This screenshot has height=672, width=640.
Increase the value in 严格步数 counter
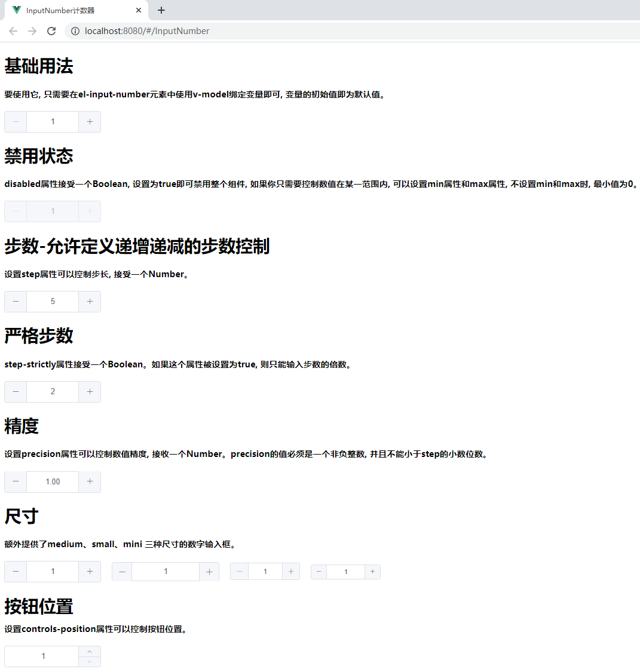tap(90, 391)
